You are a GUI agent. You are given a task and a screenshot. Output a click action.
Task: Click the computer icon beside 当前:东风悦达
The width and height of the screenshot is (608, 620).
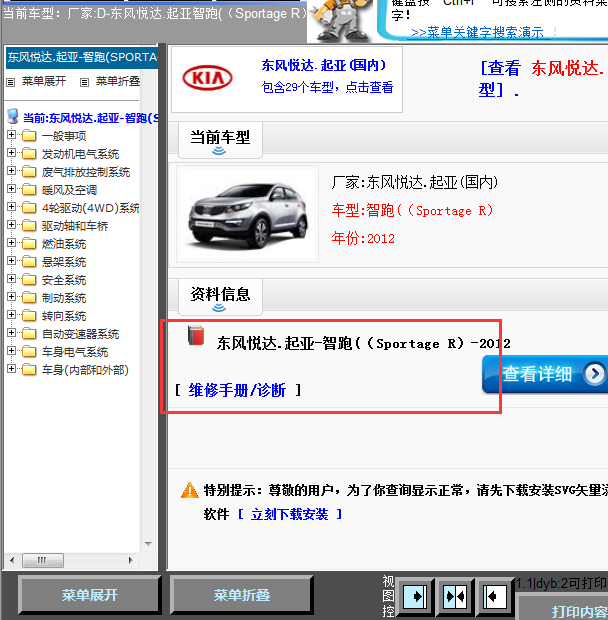[13, 116]
